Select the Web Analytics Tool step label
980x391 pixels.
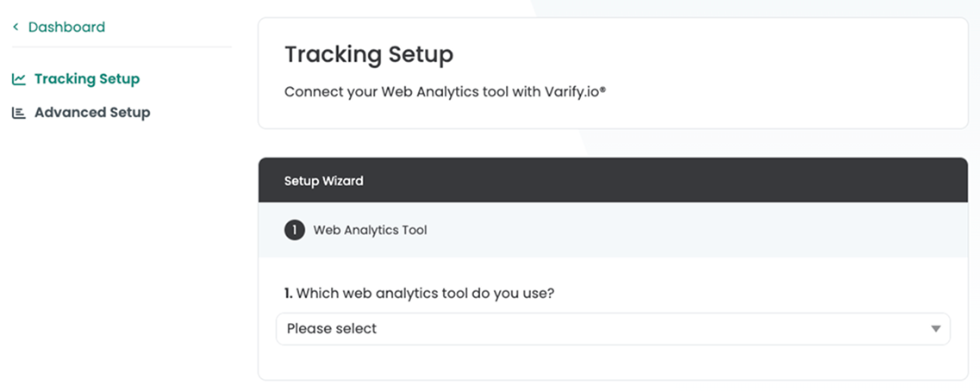(370, 231)
